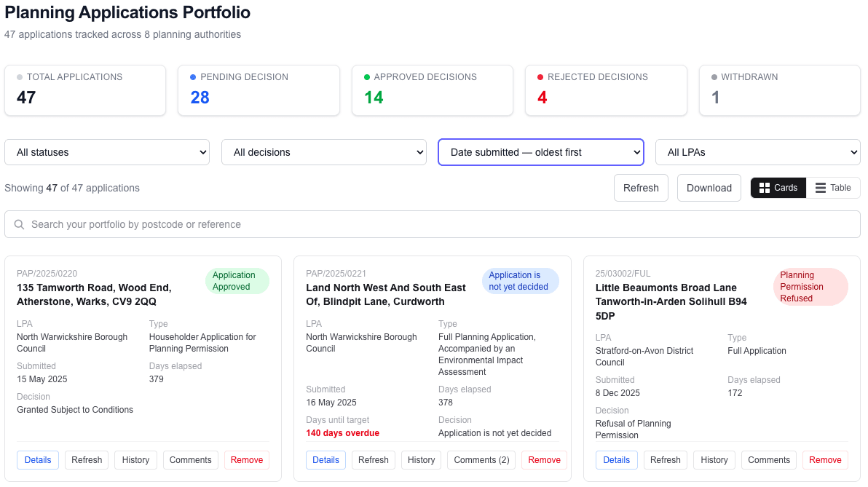Click the 15 May 2025 submitted date
The height and width of the screenshot is (487, 868).
(x=42, y=379)
